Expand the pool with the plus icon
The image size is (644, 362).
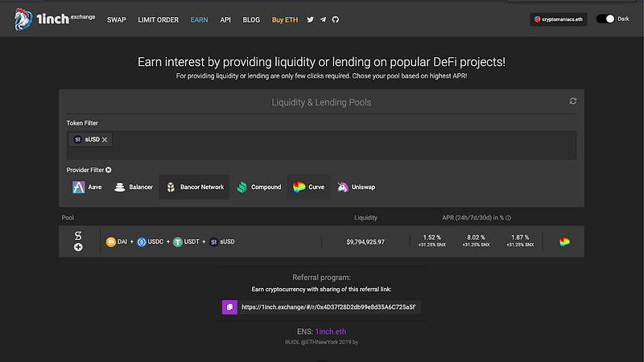(78, 248)
